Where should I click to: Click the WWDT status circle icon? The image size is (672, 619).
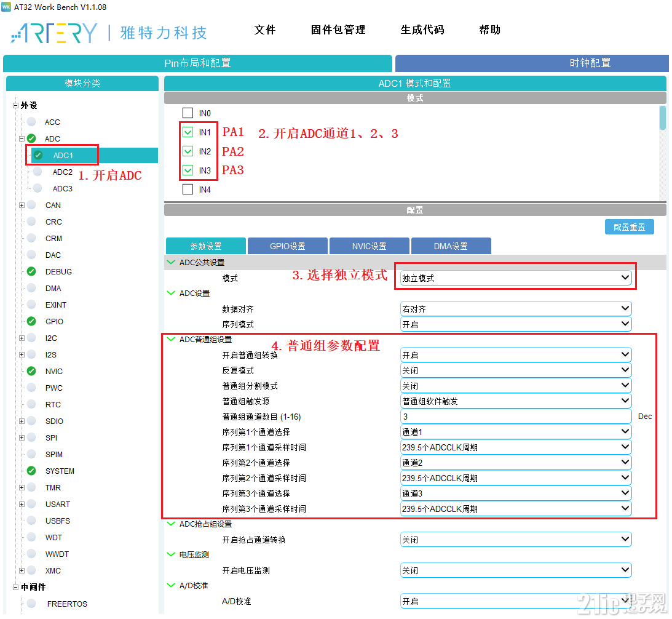(x=31, y=554)
